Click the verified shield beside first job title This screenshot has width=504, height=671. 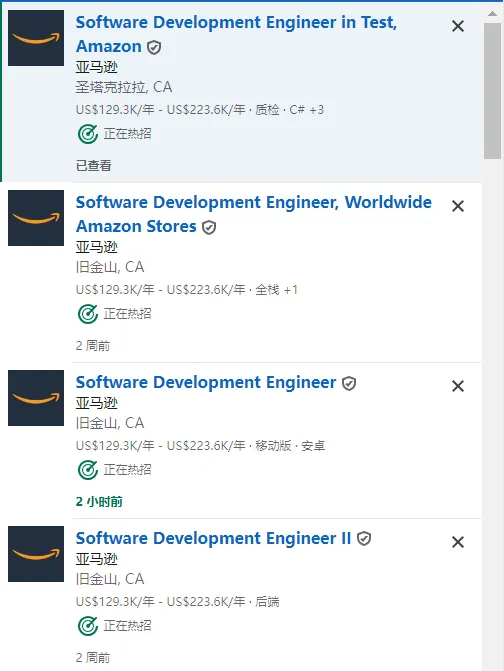coord(154,47)
